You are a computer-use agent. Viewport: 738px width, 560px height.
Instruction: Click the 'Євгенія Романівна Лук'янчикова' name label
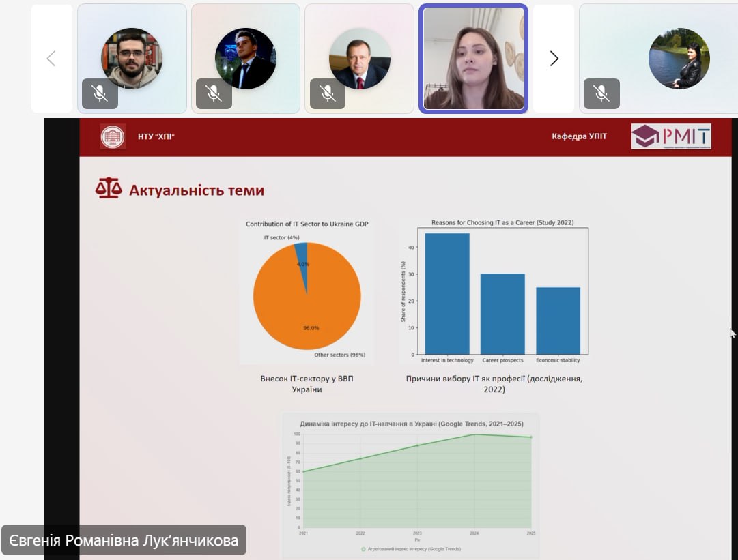pyautogui.click(x=124, y=540)
